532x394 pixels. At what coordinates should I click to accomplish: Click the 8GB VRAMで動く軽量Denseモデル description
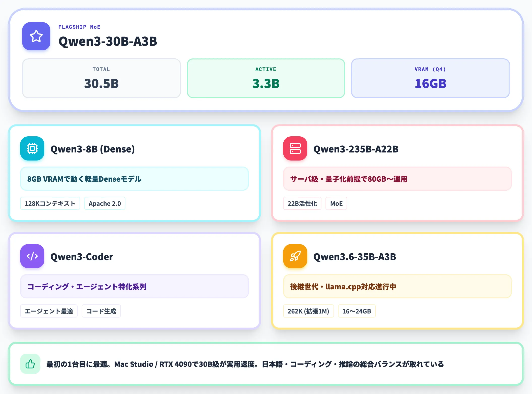click(x=135, y=179)
